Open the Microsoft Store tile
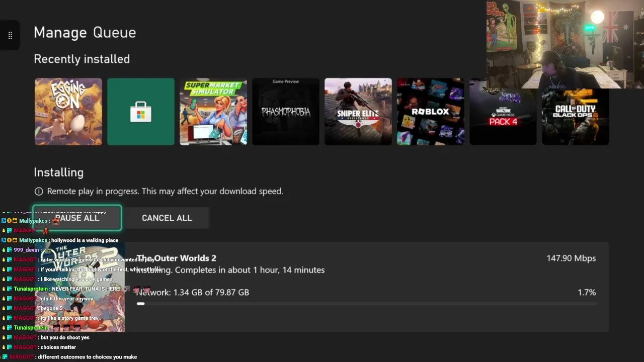This screenshot has width=644, height=362. tap(141, 112)
